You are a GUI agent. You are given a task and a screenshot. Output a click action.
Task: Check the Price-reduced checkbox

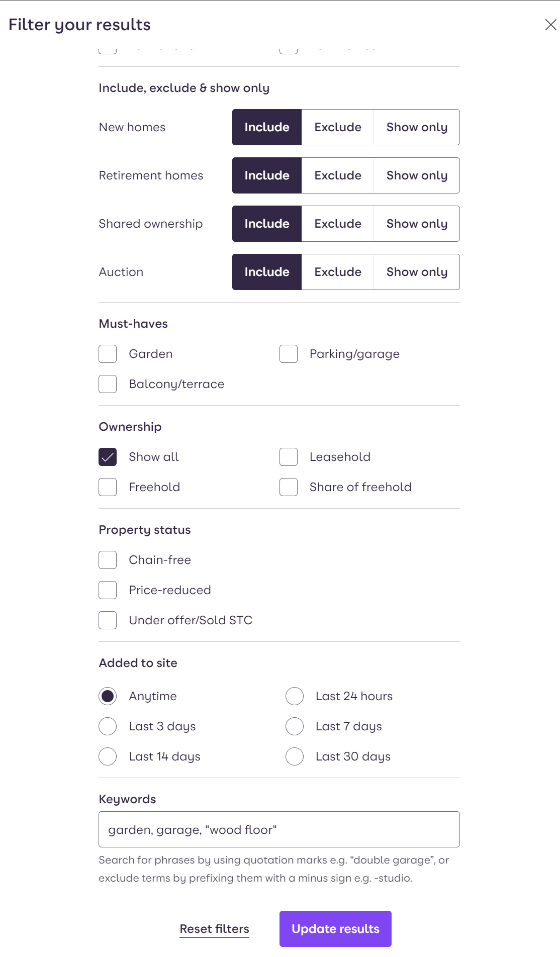point(108,590)
